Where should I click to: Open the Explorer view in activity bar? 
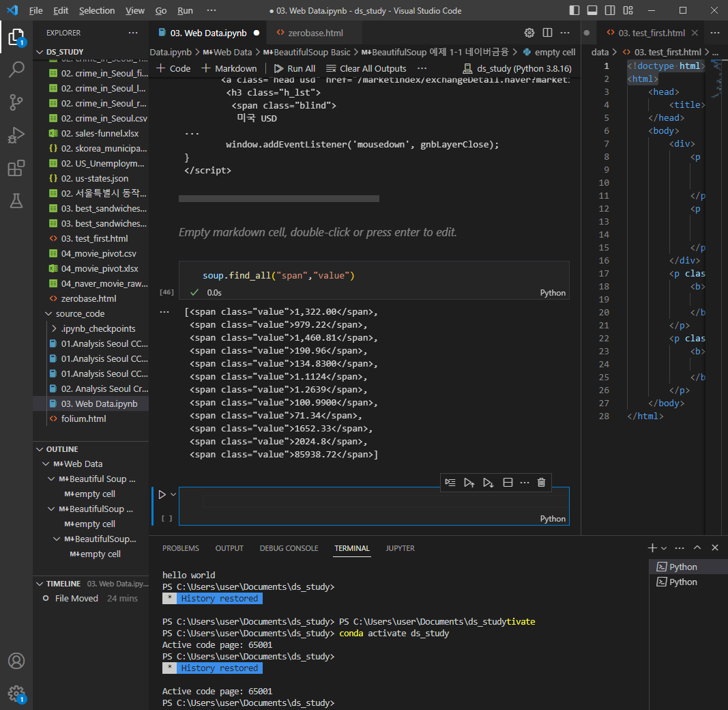point(16,37)
